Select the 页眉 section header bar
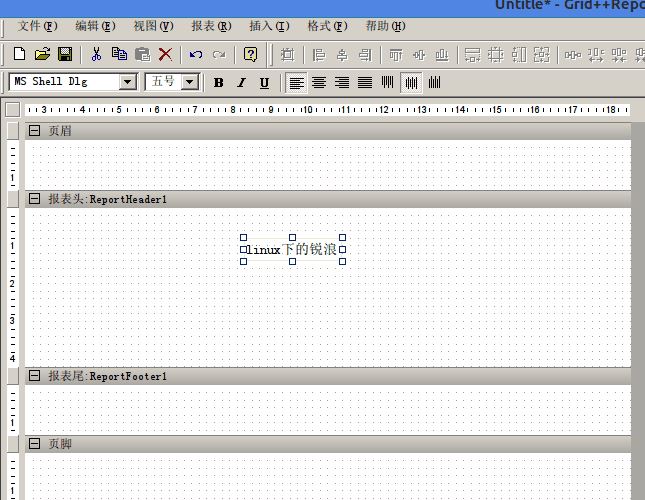Image resolution: width=645 pixels, height=500 pixels. [328, 131]
